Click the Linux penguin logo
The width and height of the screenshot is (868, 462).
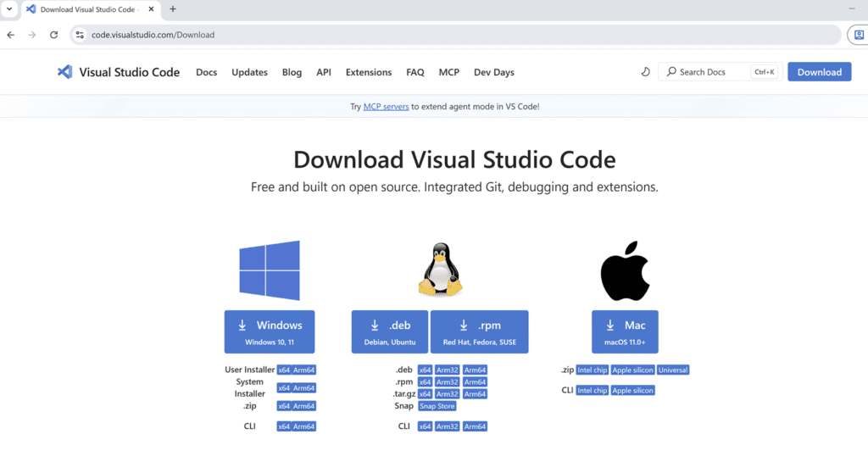[441, 270]
